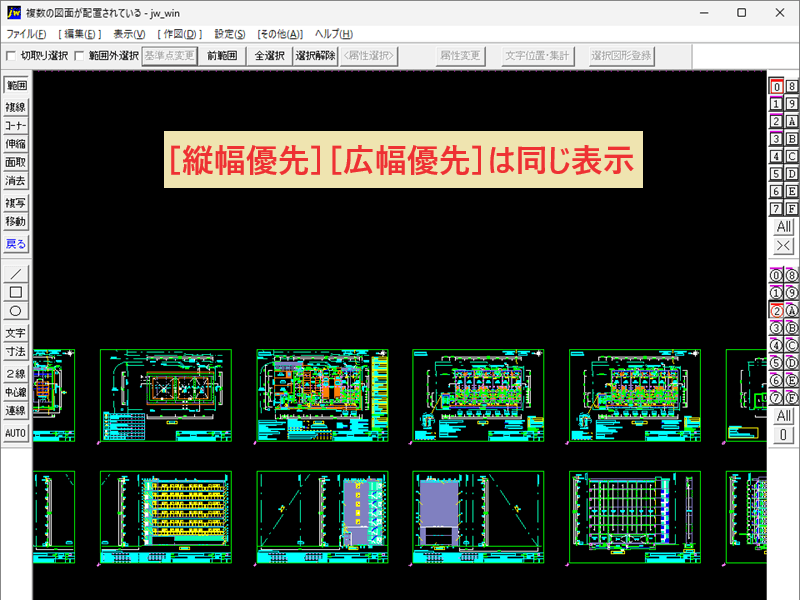The image size is (800, 600).
Task: Open the 設定(S) menu
Action: point(230,34)
